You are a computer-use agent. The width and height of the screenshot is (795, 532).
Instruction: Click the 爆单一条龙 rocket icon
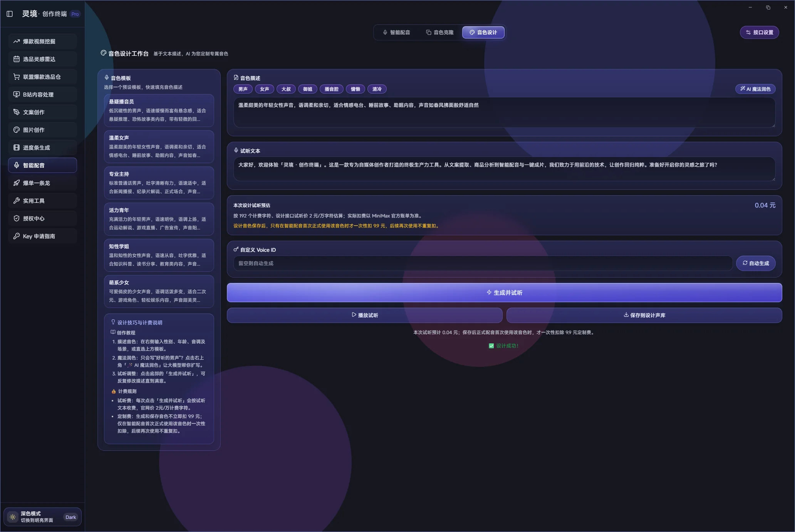[17, 183]
